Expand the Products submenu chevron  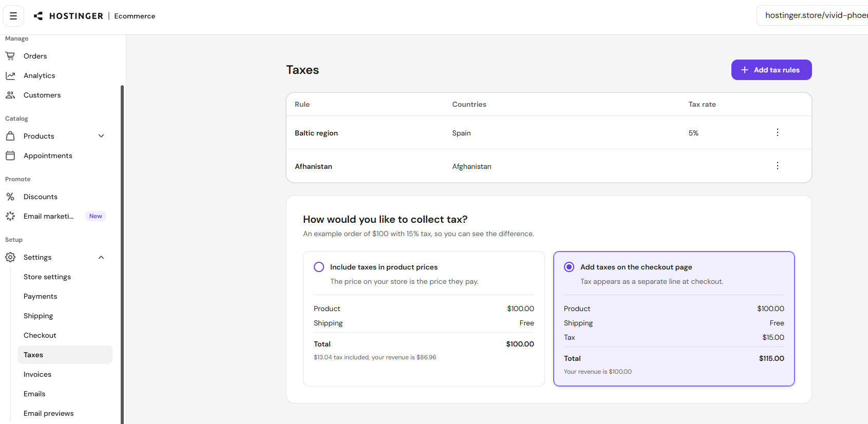click(x=101, y=136)
